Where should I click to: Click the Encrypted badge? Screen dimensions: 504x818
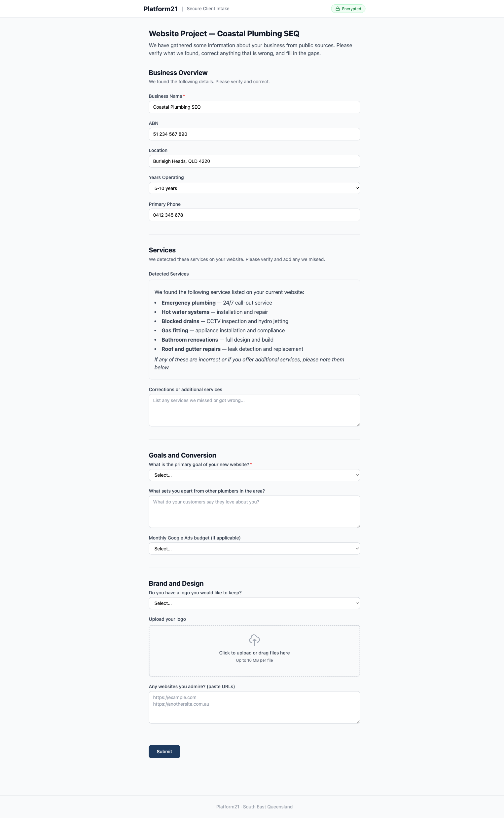tap(348, 9)
